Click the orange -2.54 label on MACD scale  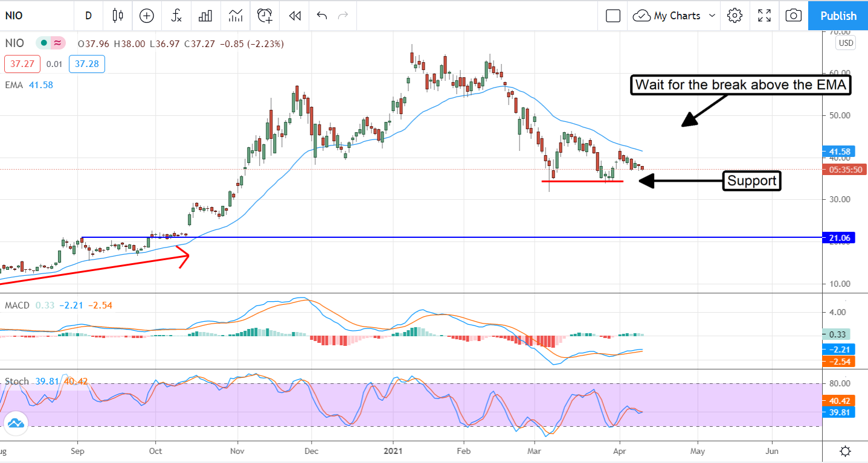840,361
